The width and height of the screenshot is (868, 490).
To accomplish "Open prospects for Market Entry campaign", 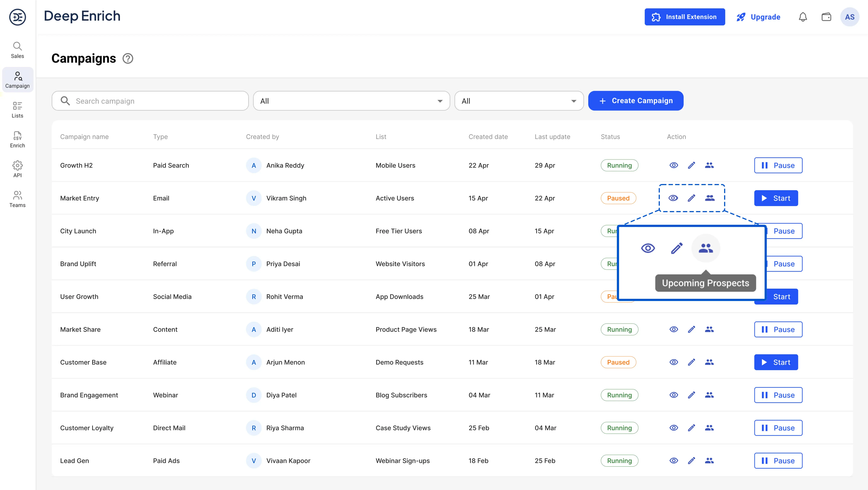I will click(710, 198).
